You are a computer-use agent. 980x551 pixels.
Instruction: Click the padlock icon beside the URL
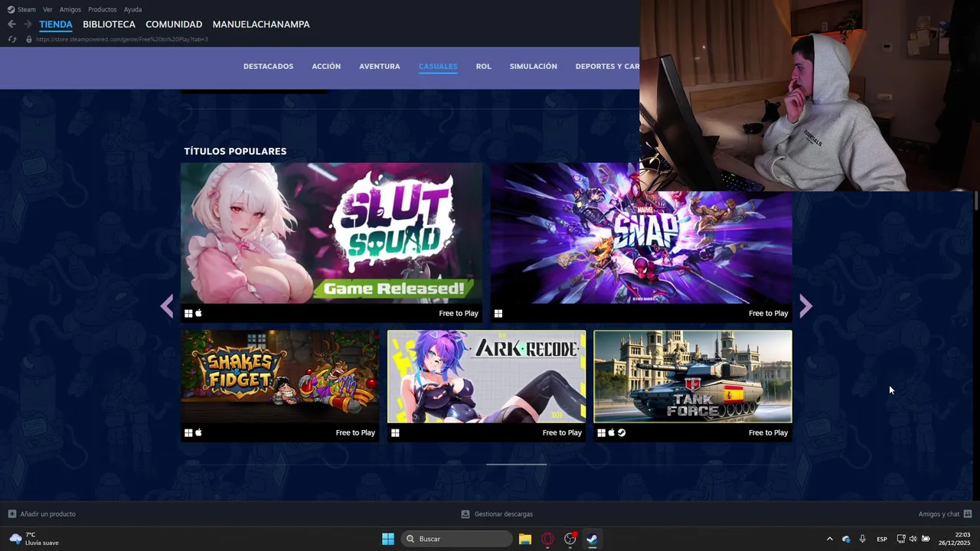(x=29, y=39)
